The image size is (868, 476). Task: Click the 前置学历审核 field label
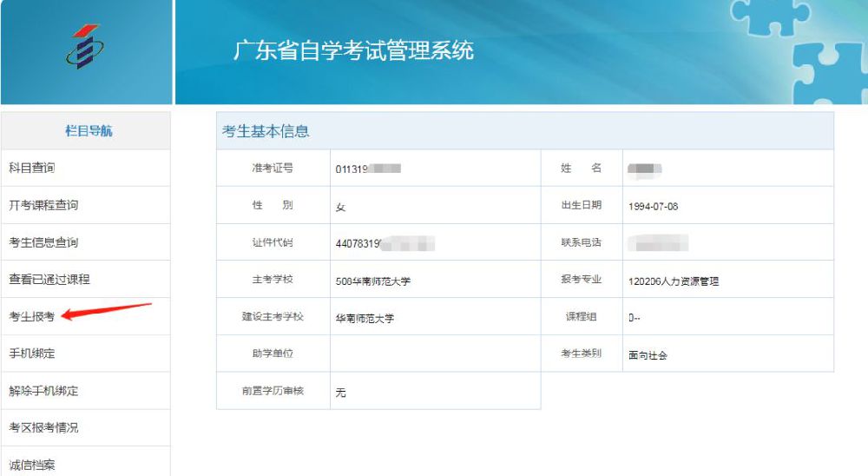coord(273,391)
